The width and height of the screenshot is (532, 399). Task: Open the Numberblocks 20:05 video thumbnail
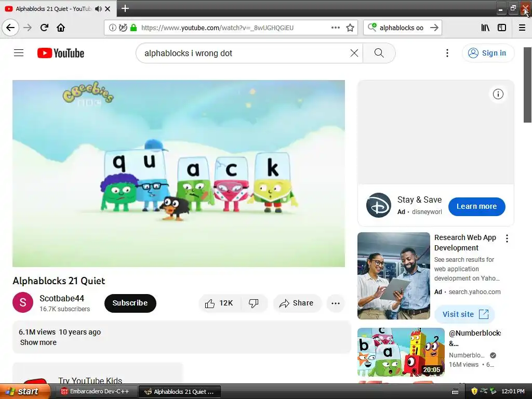coord(401,352)
